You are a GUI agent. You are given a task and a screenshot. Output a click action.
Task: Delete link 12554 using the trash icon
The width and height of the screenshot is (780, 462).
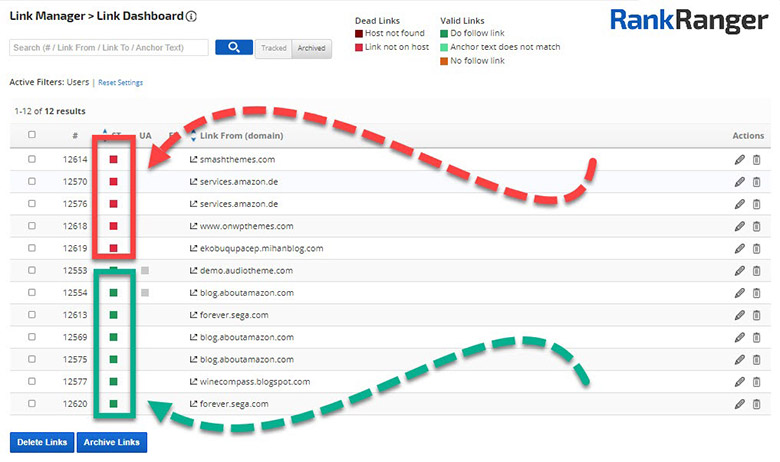coord(757,293)
